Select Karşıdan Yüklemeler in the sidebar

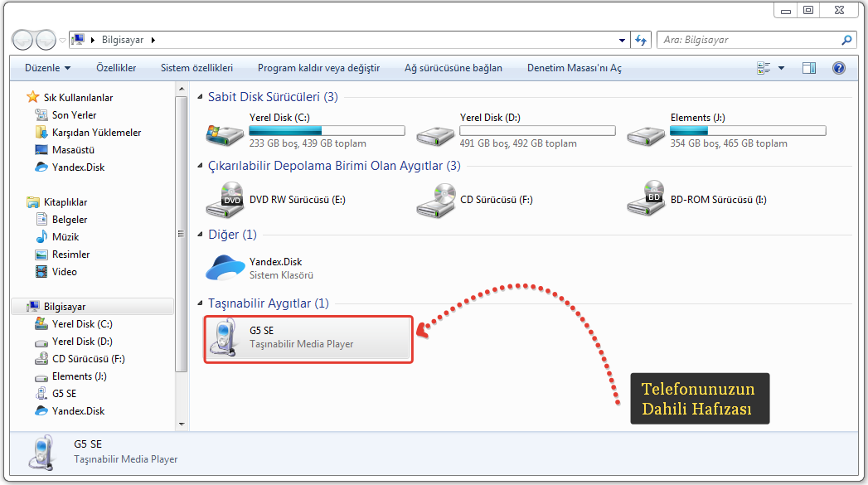[x=96, y=133]
